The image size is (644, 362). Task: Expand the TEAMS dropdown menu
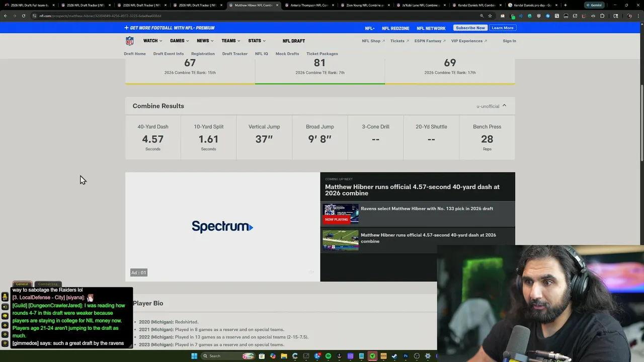point(230,41)
